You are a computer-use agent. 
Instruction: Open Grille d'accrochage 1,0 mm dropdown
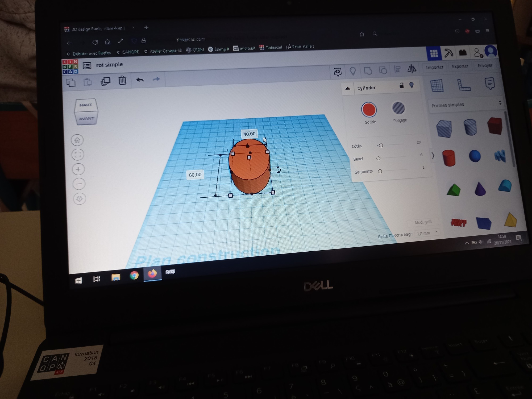pyautogui.click(x=427, y=233)
